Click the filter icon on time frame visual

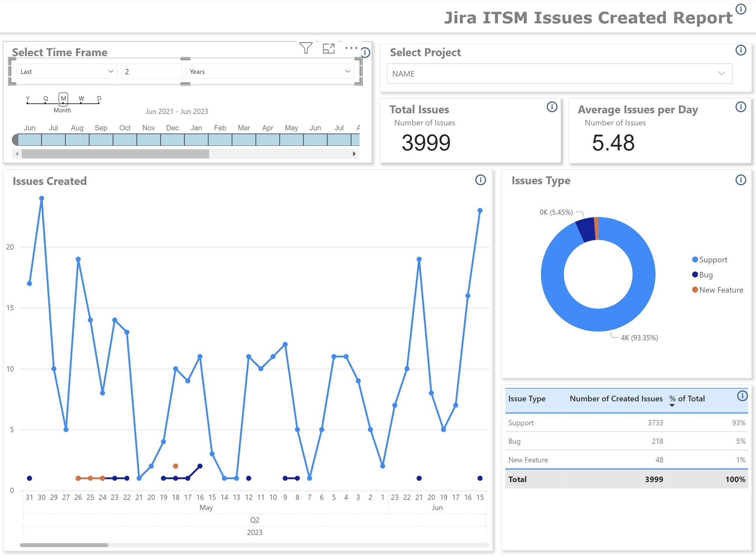point(305,48)
